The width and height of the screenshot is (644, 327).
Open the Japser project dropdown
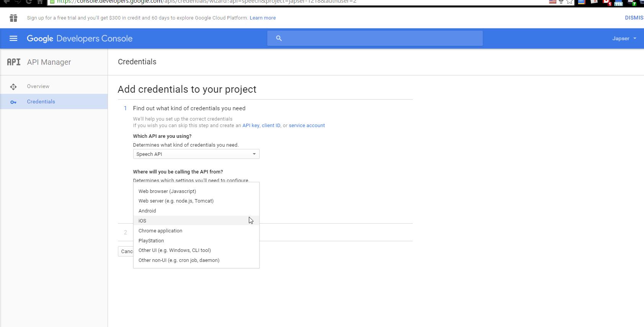[x=624, y=38]
